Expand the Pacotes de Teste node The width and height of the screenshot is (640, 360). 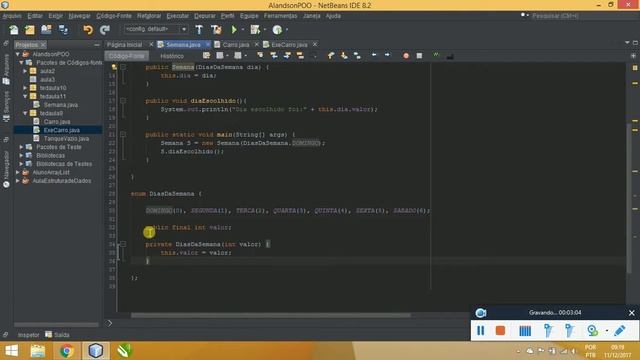tap(21, 147)
